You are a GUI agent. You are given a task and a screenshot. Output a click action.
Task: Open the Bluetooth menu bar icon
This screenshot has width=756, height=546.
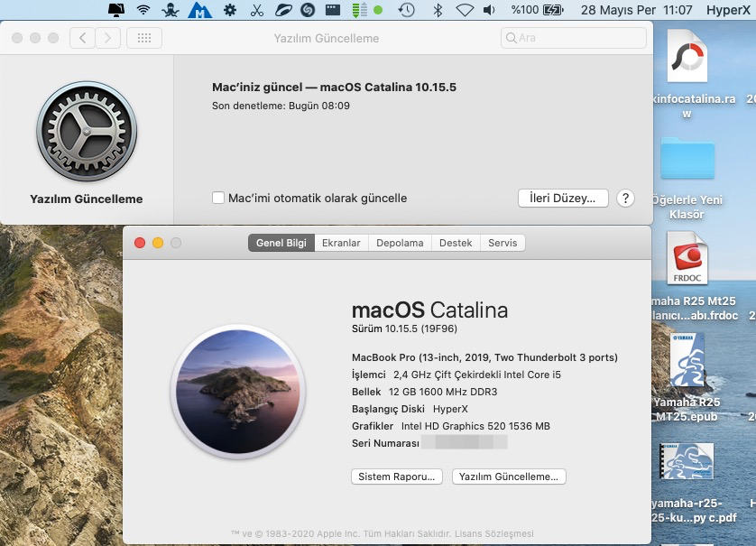coord(438,11)
